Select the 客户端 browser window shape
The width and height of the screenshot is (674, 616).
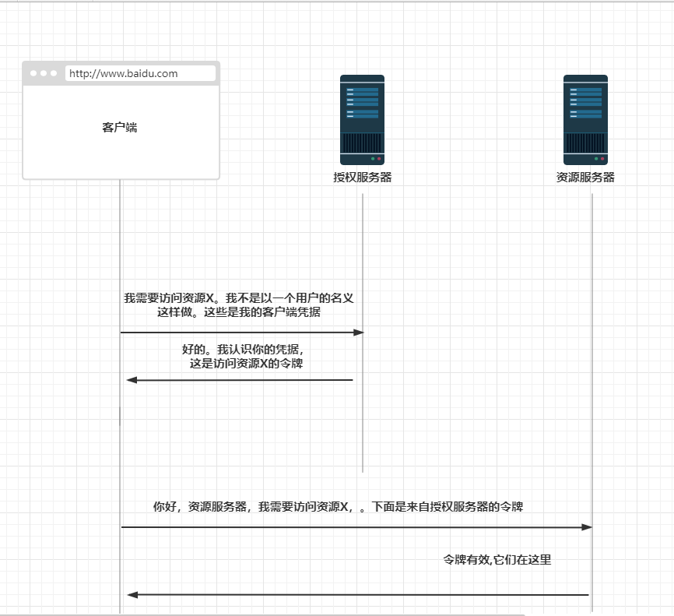pyautogui.click(x=121, y=120)
